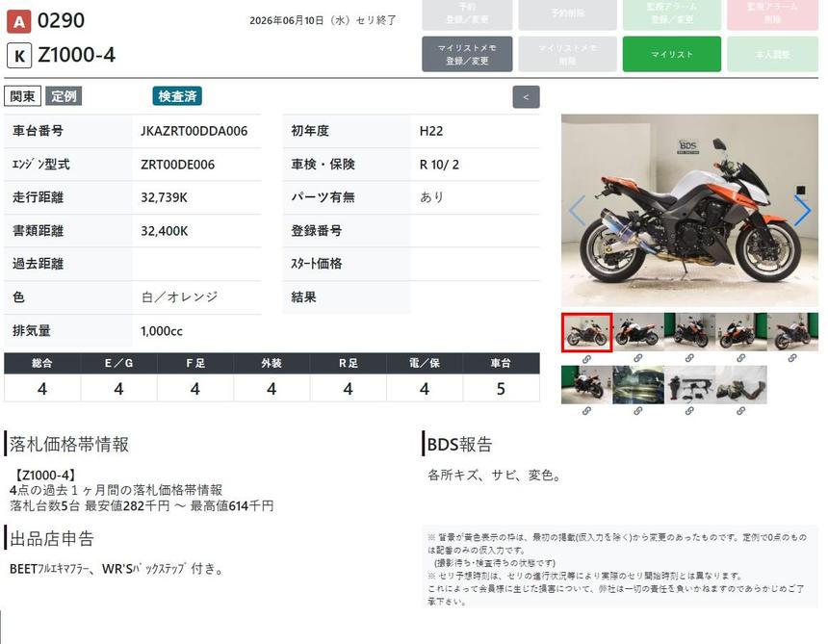Select the second bike thumbnail
The image size is (828, 644).
click(638, 331)
